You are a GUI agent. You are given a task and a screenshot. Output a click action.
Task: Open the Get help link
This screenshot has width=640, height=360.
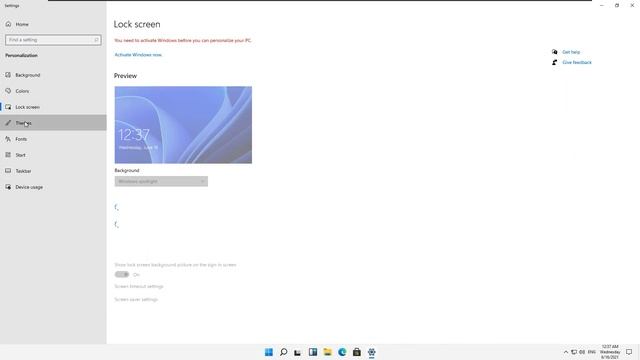[x=571, y=52]
